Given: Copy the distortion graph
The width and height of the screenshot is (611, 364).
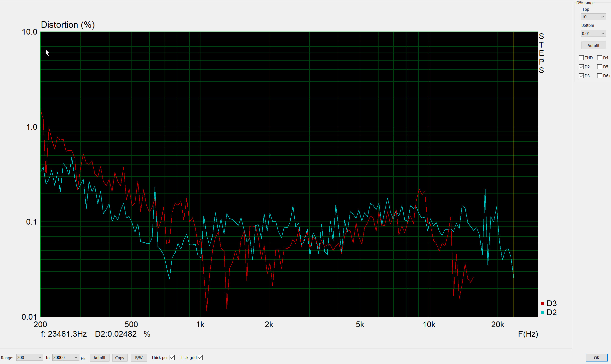Looking at the screenshot, I should tap(120, 358).
